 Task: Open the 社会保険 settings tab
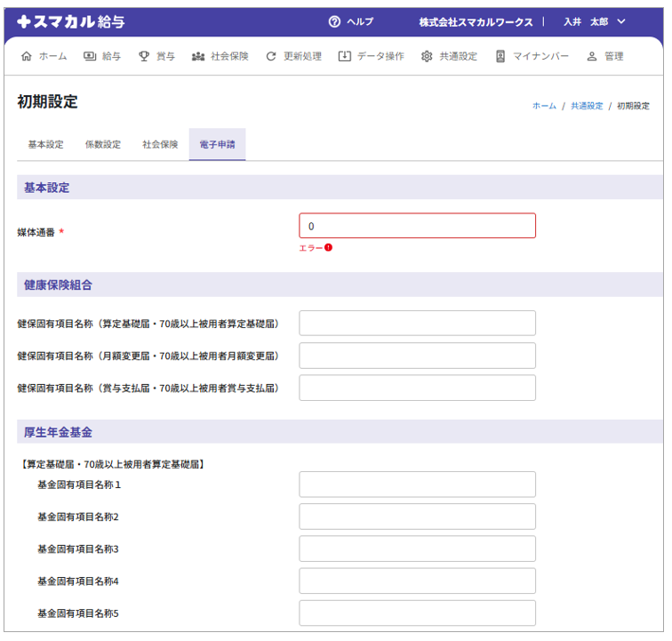click(160, 145)
